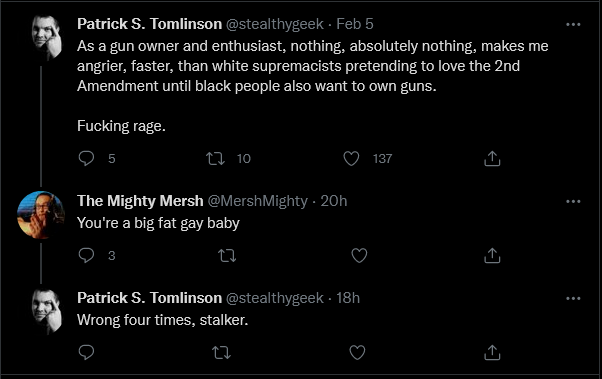
Task: Like The Mighty Mersh's reply
Action: (x=359, y=255)
